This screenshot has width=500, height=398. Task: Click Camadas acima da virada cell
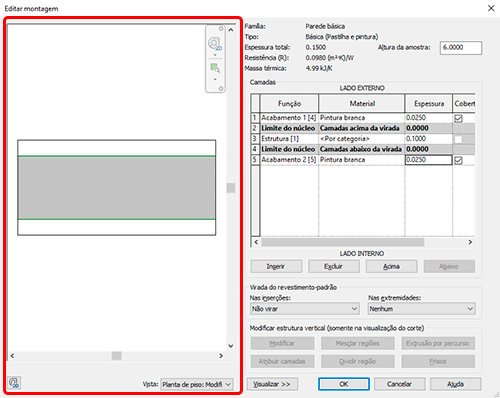[x=362, y=128]
